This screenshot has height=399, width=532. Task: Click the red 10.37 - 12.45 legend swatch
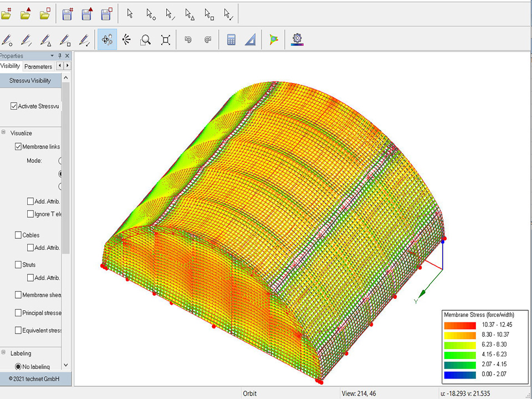tap(460, 325)
